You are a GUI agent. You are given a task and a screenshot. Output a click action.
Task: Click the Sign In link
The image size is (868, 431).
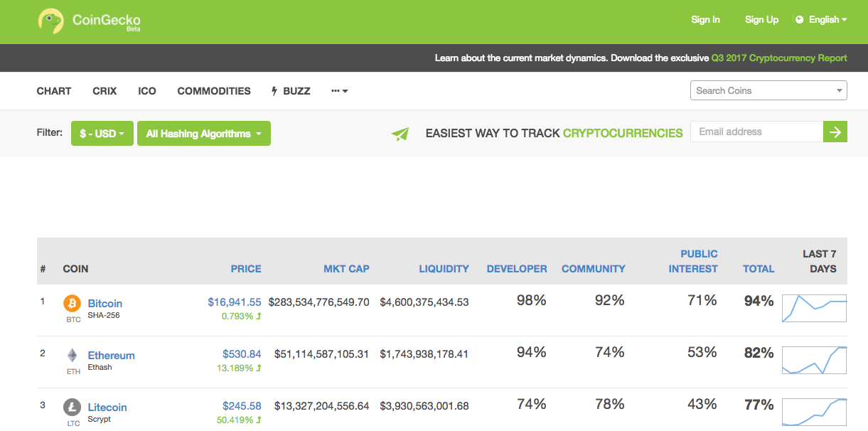tap(705, 20)
